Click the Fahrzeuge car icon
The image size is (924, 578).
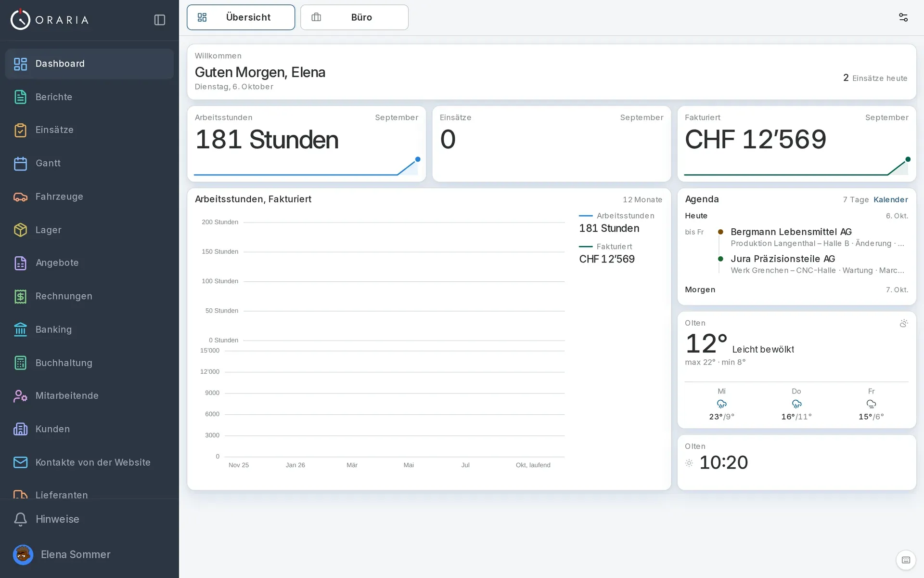point(20,197)
